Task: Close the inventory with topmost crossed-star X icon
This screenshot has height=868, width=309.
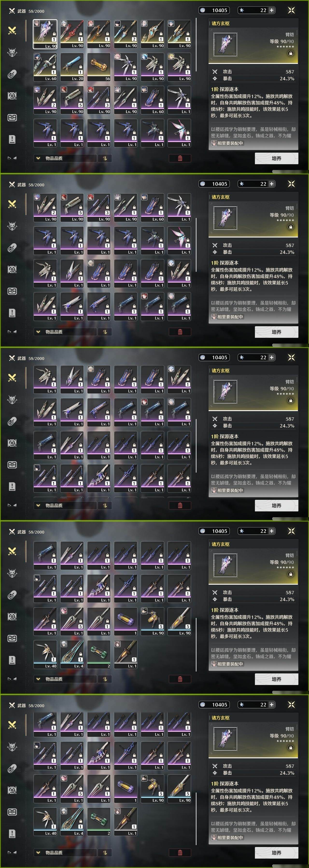Action: [291, 10]
